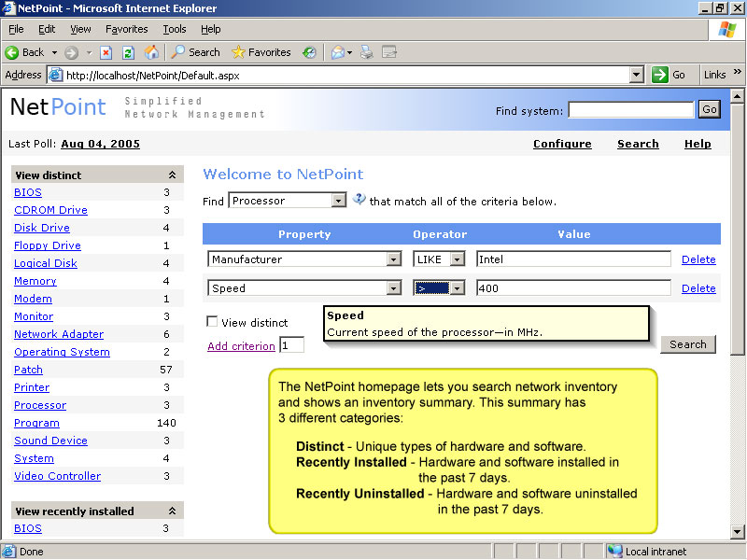747x560 pixels.
Task: Click the green Go arrow icon
Action: point(660,75)
